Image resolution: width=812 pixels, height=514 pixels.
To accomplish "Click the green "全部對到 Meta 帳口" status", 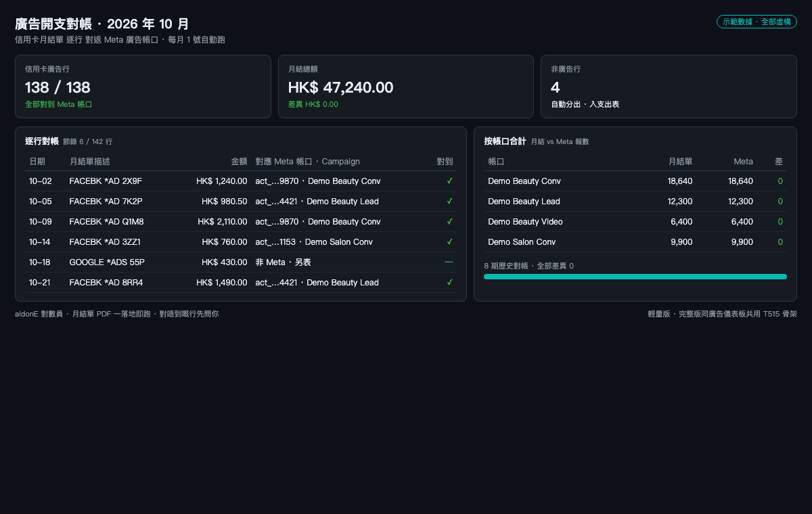I will click(x=58, y=105).
